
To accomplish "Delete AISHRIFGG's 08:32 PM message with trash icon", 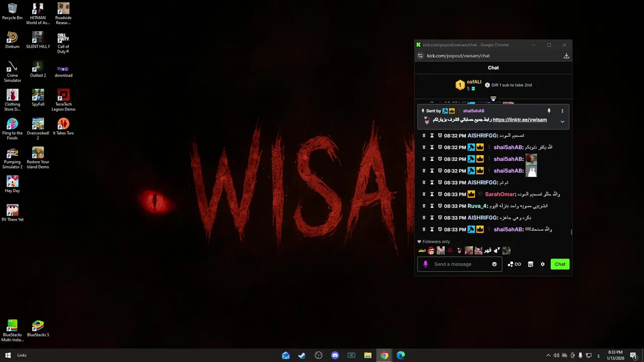I will (424, 136).
